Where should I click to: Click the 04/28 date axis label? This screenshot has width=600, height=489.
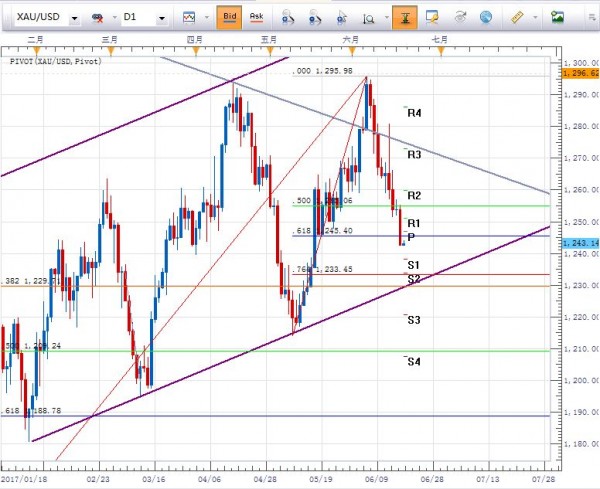[265, 479]
